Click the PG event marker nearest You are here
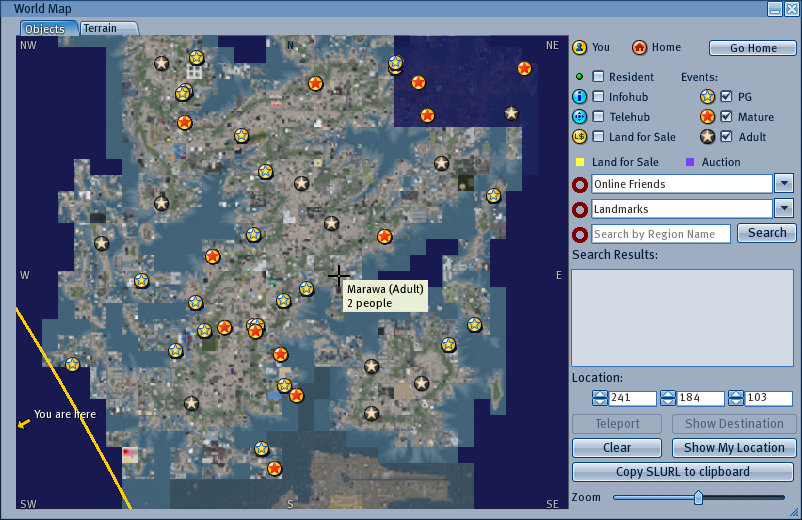802x520 pixels. 73,364
